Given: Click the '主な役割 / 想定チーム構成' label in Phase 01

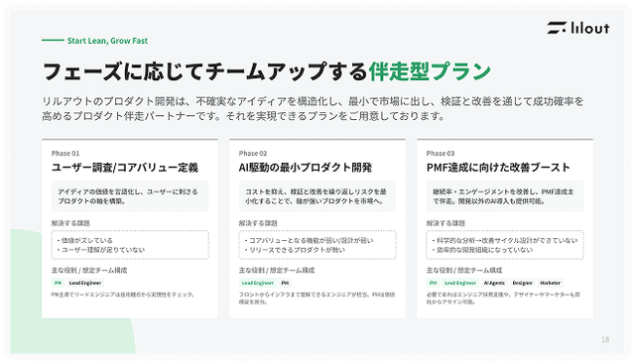Looking at the screenshot, I should click(x=89, y=270).
